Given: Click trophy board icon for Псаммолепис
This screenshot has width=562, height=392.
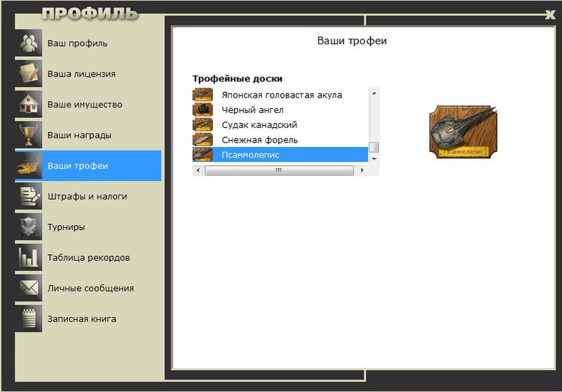Looking at the screenshot, I should point(203,155).
